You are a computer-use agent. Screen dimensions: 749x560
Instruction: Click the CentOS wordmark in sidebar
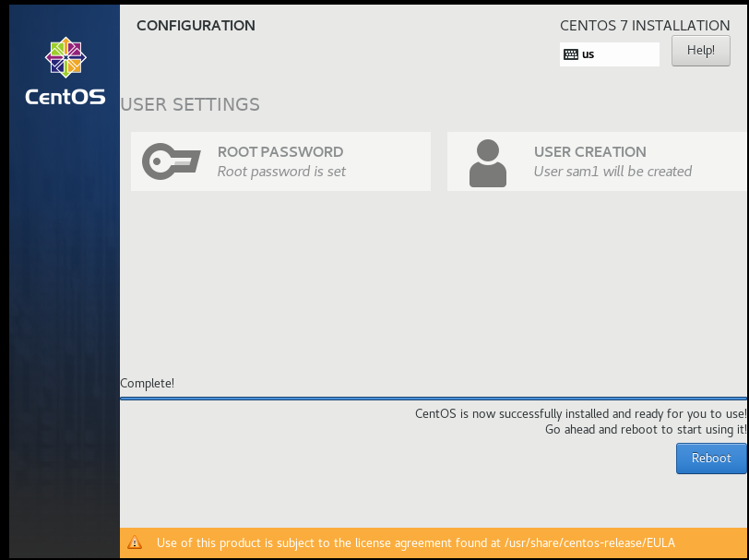pos(65,97)
